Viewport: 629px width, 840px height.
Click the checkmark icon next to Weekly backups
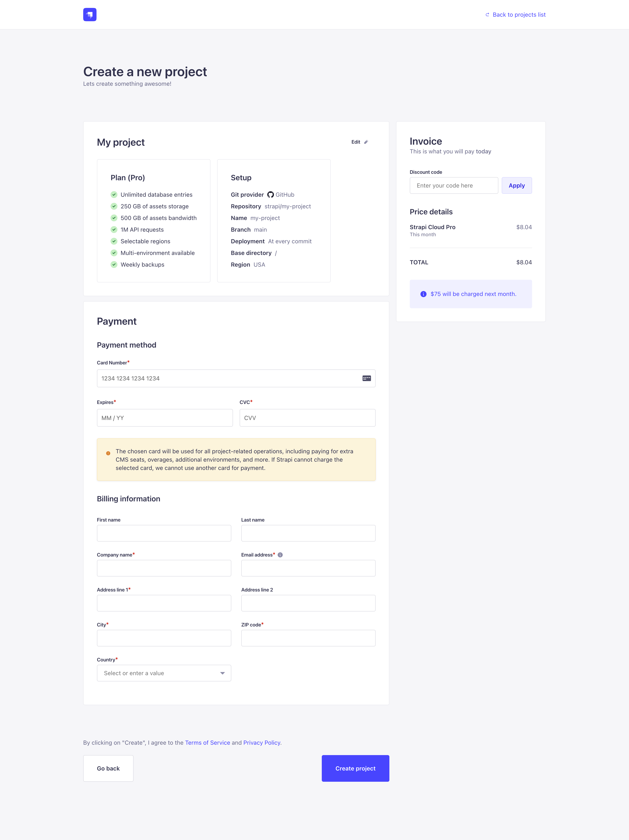tap(114, 264)
